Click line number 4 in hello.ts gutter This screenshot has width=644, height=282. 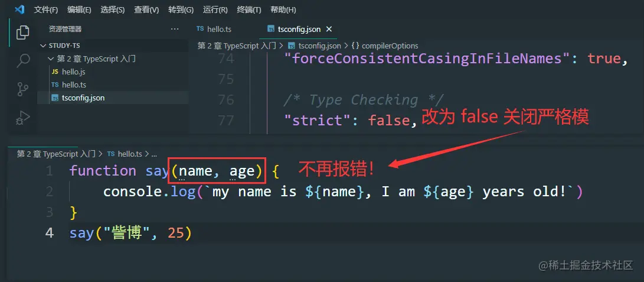(49, 233)
